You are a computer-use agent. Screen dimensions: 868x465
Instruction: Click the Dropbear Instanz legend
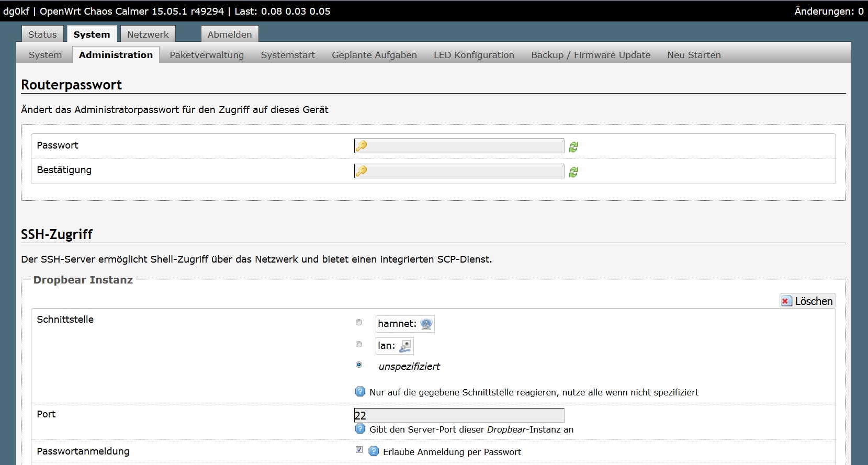83,280
